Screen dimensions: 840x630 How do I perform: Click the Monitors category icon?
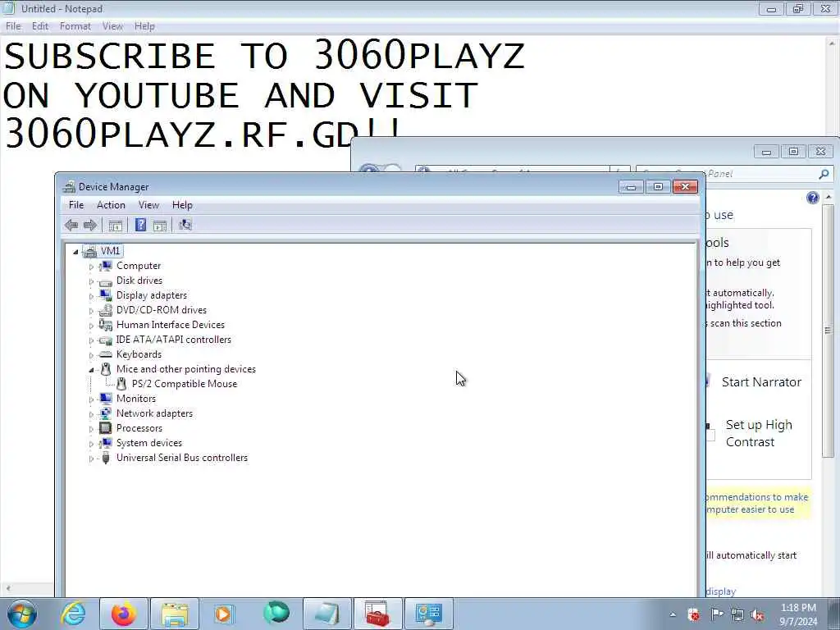click(x=106, y=399)
